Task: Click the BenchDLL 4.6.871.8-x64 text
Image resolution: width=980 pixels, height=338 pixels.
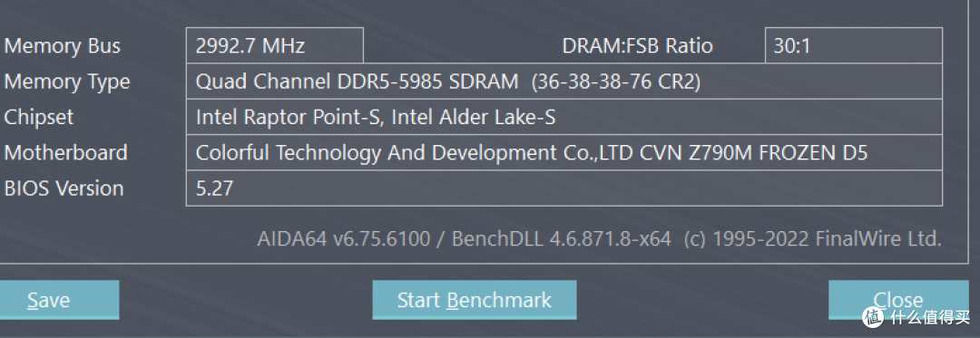Action: pos(562,239)
